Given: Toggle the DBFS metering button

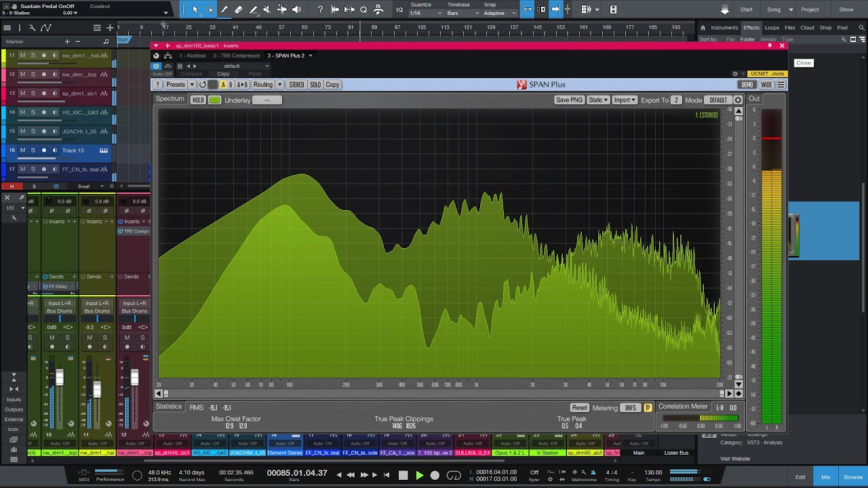Looking at the screenshot, I should pyautogui.click(x=631, y=408).
